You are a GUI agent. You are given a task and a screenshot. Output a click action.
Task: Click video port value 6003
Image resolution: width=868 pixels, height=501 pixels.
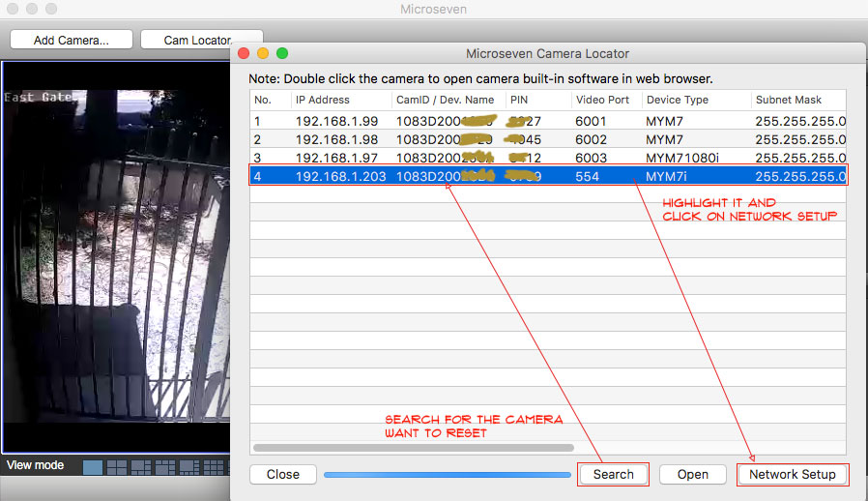(x=591, y=158)
